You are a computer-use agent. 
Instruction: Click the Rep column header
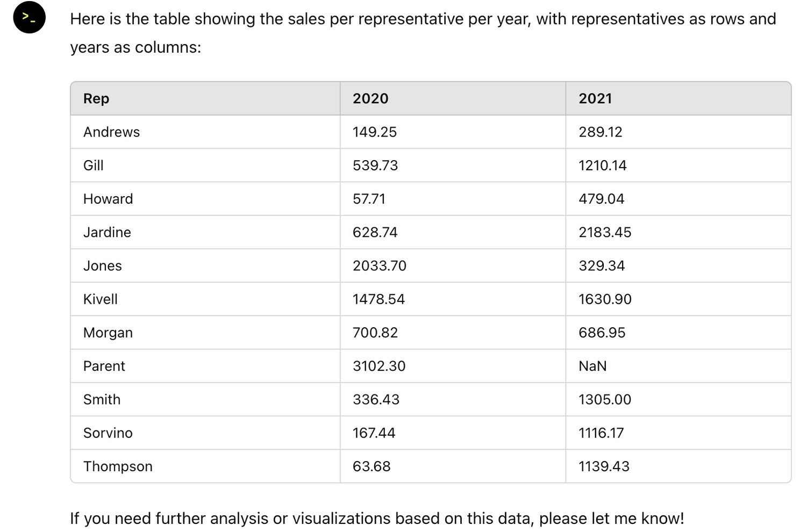click(96, 98)
